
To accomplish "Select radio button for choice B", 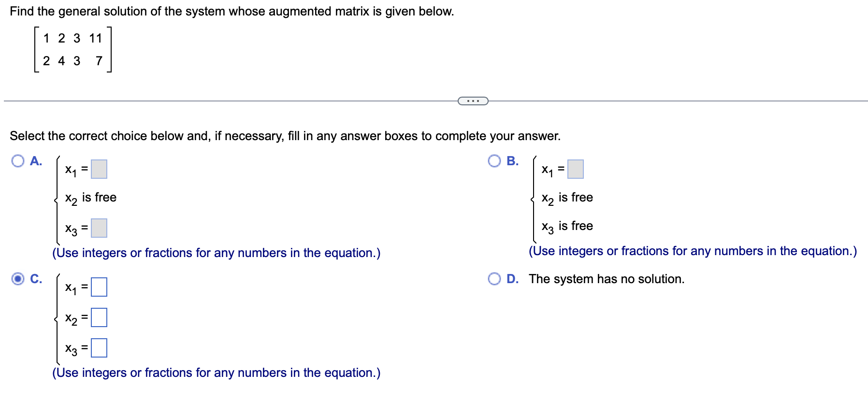I will point(494,161).
